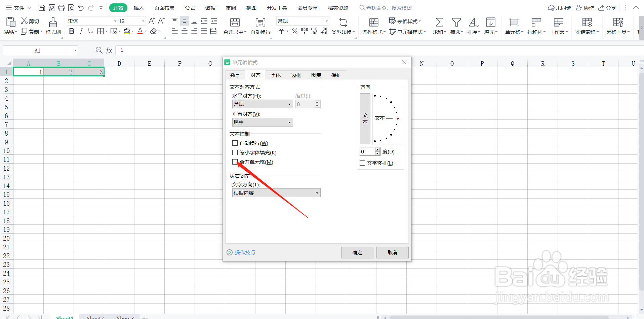
Task: Click the Freeze Panes (冻结窗格) icon
Action: [x=587, y=23]
